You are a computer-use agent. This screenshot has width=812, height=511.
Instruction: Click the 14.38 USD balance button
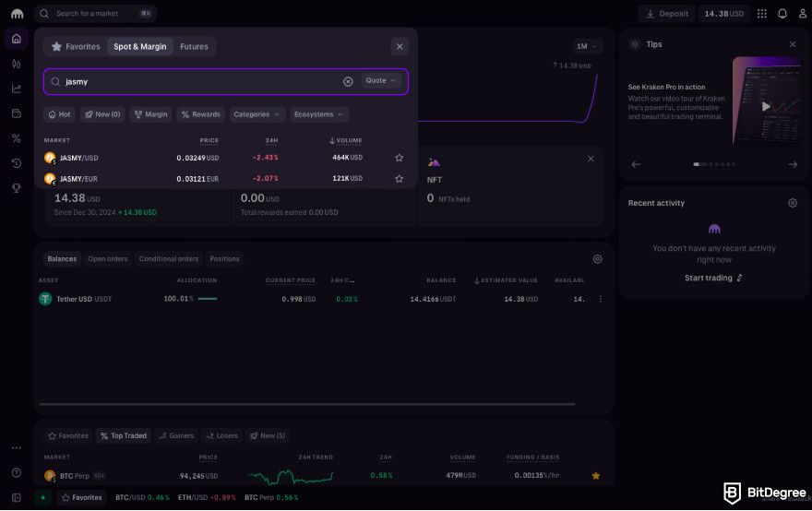click(x=724, y=14)
